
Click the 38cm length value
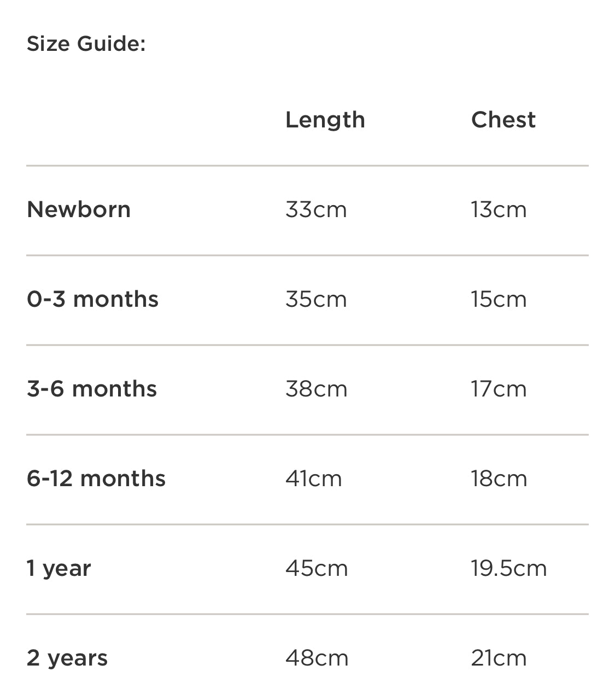pyautogui.click(x=316, y=389)
